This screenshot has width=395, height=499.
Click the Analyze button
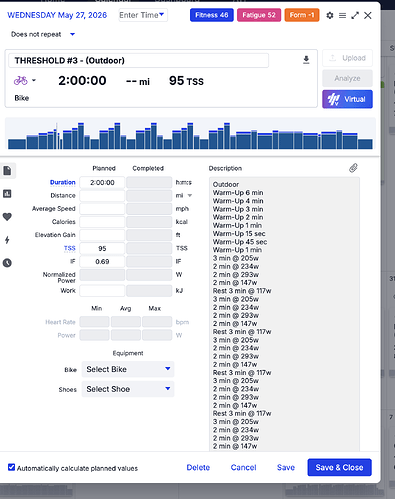[x=347, y=78]
